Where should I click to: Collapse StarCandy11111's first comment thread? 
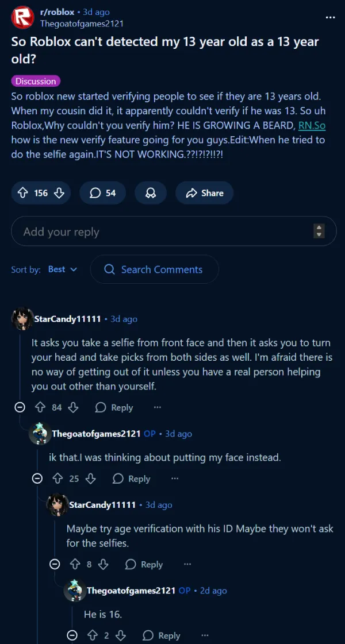tap(20, 407)
